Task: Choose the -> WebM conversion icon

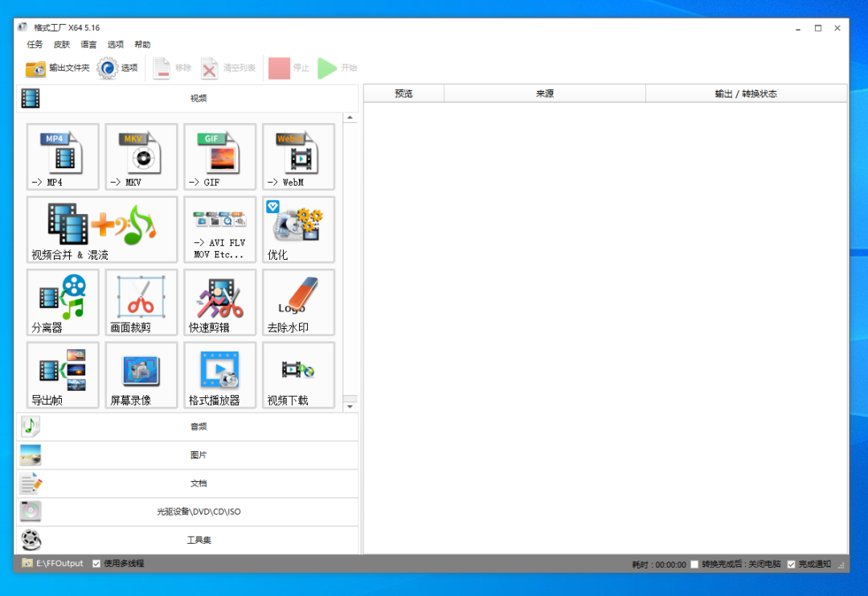Action: 298,157
